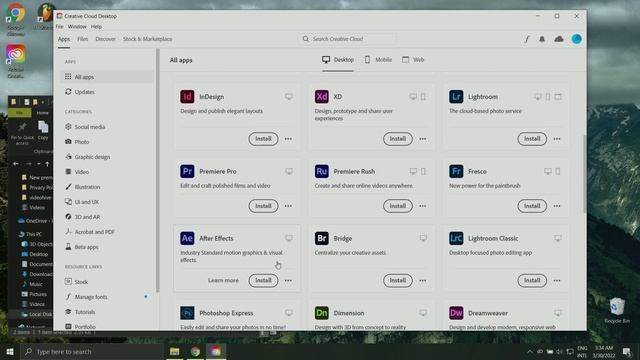This screenshot has width=640, height=360.
Task: Open more options for After Effects
Action: (x=288, y=281)
